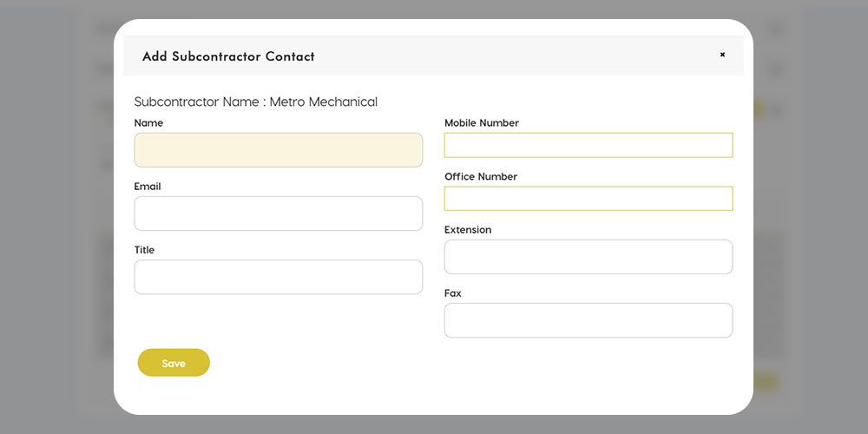This screenshot has height=434, width=868.
Task: Click the 'Title' label
Action: [x=144, y=250]
